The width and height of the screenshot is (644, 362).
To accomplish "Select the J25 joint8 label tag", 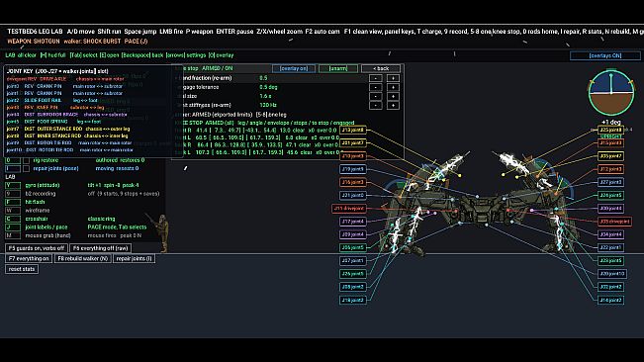I will click(x=610, y=131).
